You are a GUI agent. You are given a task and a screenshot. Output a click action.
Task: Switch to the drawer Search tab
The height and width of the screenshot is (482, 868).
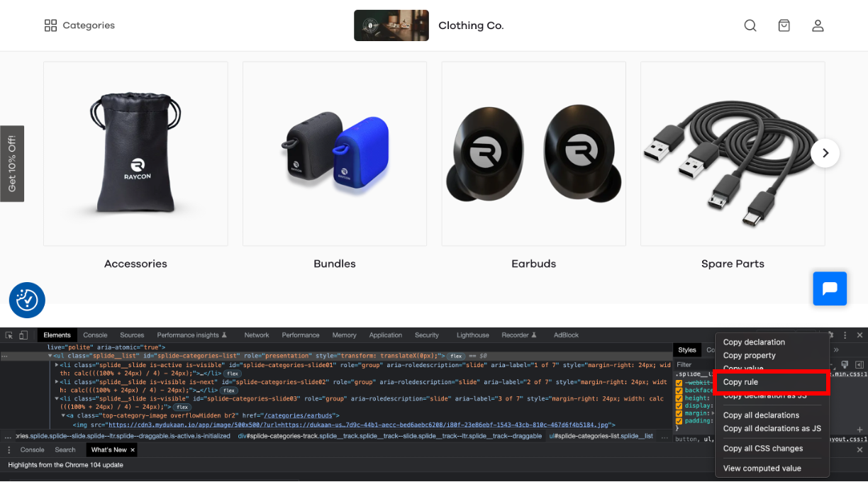click(65, 450)
